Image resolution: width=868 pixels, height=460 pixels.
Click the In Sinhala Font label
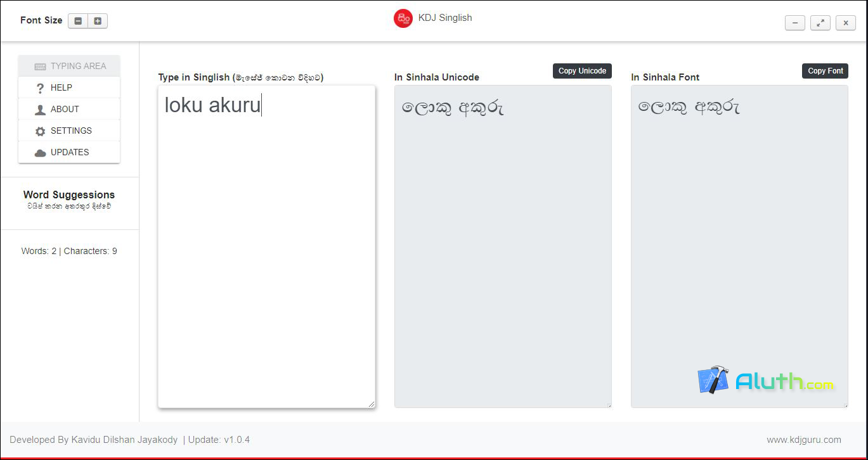click(x=665, y=77)
